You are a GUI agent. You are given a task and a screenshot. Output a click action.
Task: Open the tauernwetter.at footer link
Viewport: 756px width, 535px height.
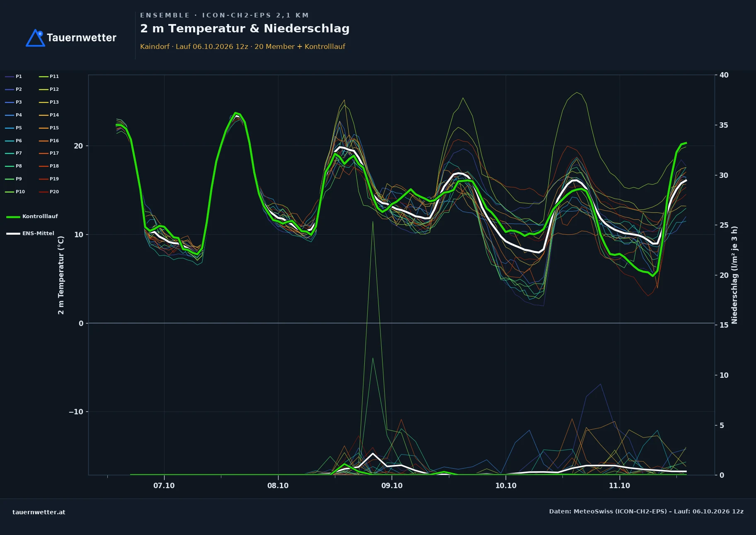(39, 512)
